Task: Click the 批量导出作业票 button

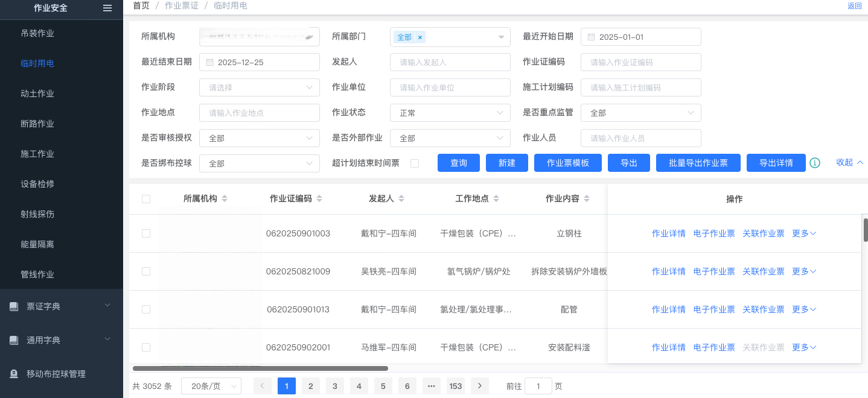Action: coord(698,163)
